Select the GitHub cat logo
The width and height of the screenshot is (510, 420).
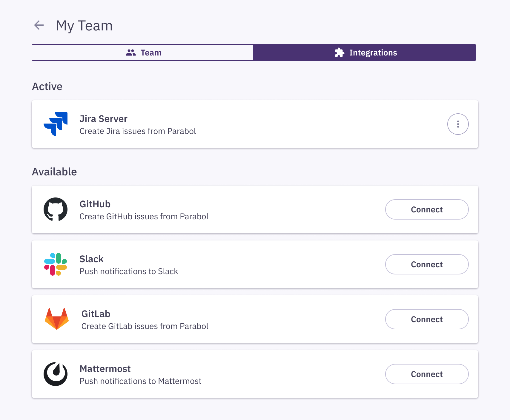tap(56, 209)
